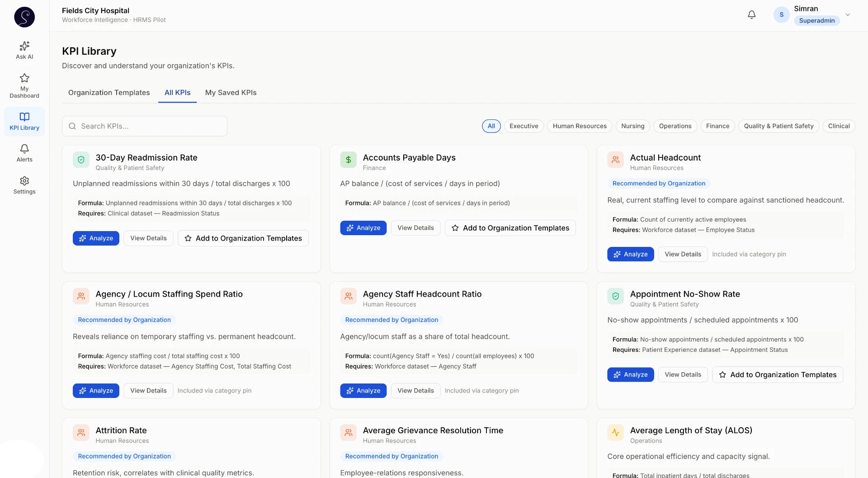Filter KPIs by Clinical category
This screenshot has height=478, width=868.
(839, 126)
